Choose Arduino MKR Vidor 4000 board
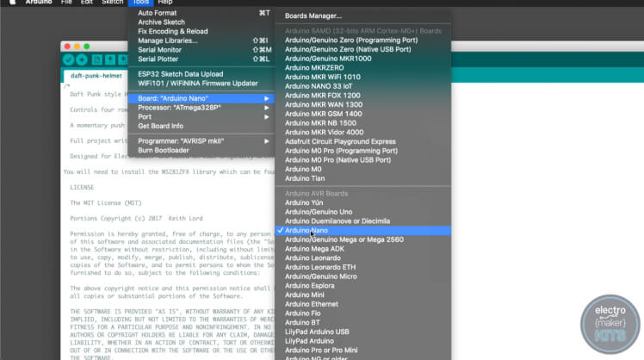Viewport: 644px width, 360px height. click(x=363, y=133)
